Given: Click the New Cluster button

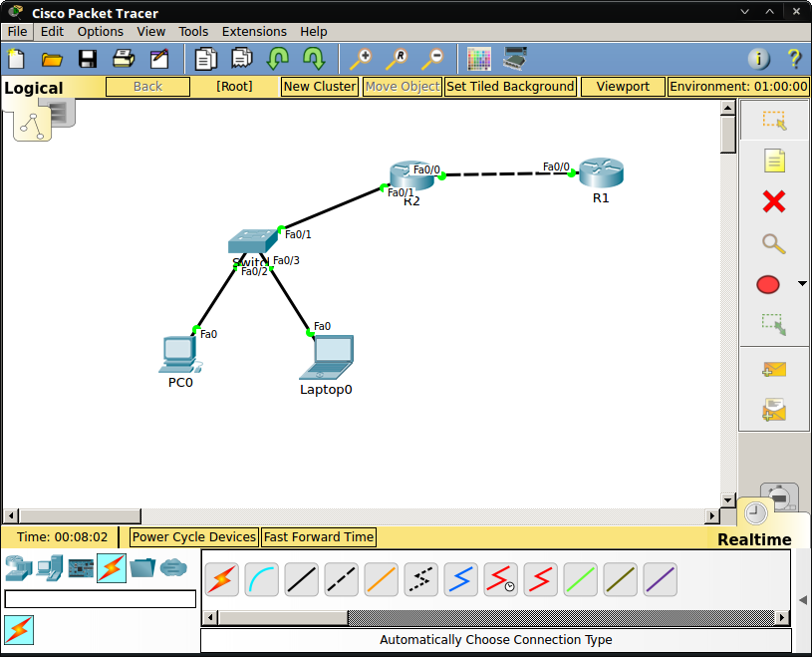Looking at the screenshot, I should pyautogui.click(x=319, y=86).
